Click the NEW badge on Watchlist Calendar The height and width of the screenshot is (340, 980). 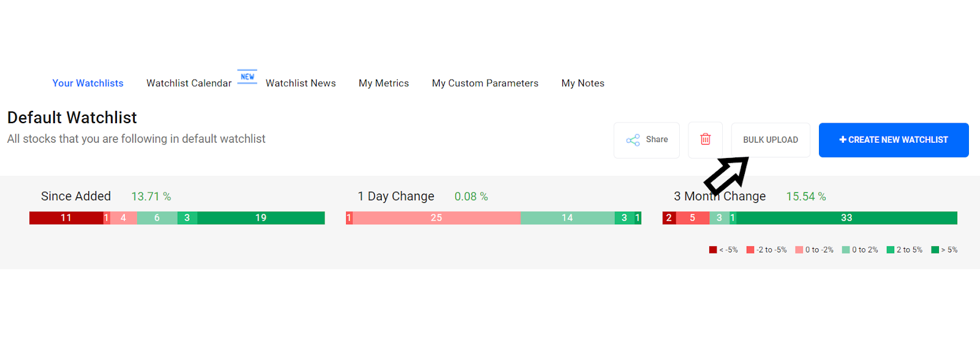tap(247, 77)
